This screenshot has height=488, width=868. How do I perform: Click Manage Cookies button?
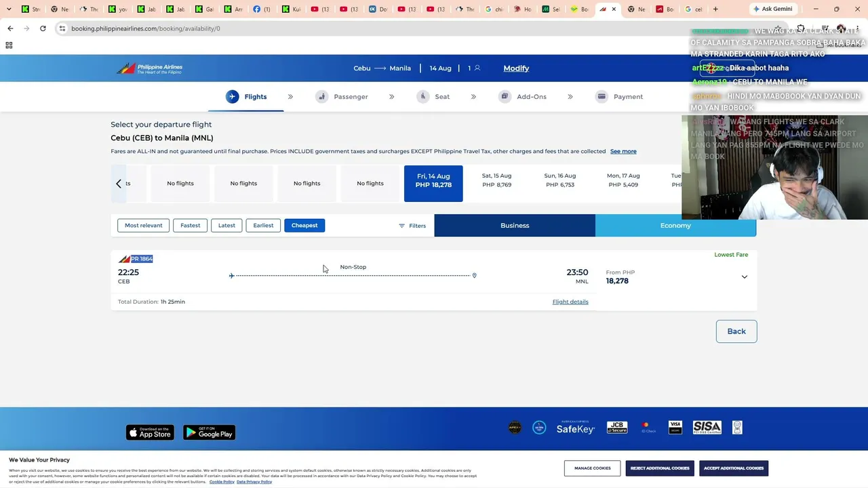pos(593,468)
